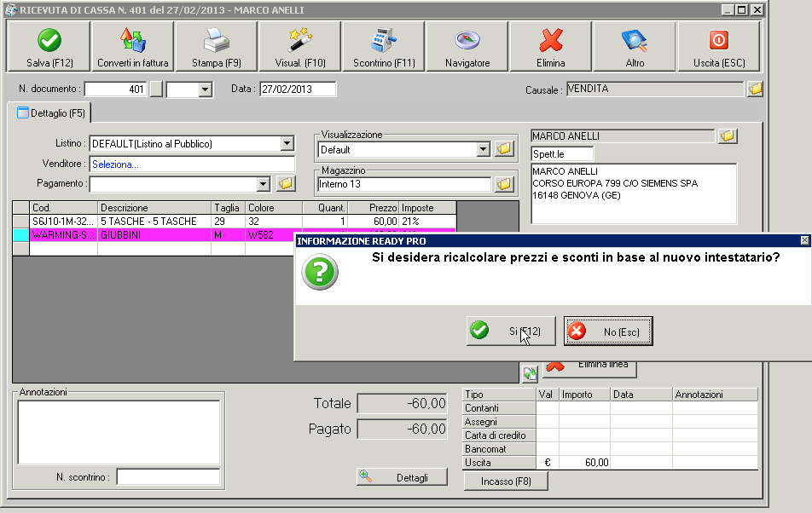Click the customer address text box
The height and width of the screenshot is (513, 812).
[634, 194]
